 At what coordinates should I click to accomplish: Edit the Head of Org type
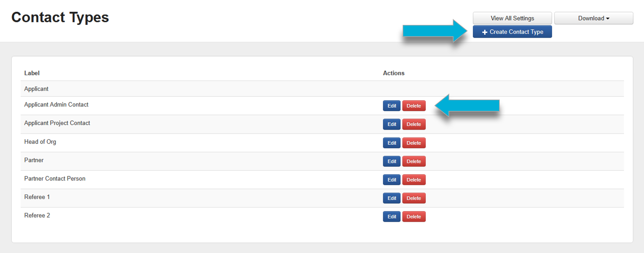[x=392, y=143]
